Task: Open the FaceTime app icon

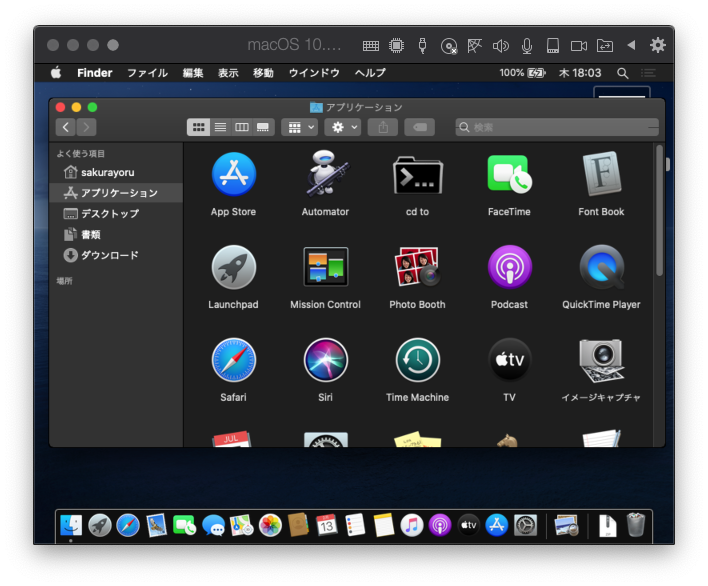Action: [509, 174]
